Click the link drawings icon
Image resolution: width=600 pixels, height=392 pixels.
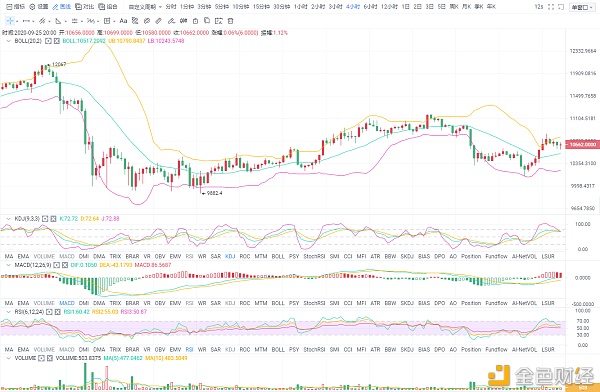tap(147, 21)
